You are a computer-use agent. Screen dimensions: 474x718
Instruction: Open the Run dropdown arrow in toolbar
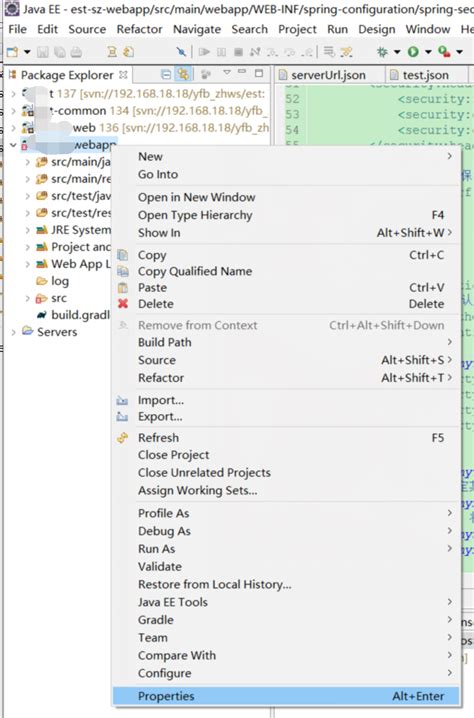click(x=428, y=52)
